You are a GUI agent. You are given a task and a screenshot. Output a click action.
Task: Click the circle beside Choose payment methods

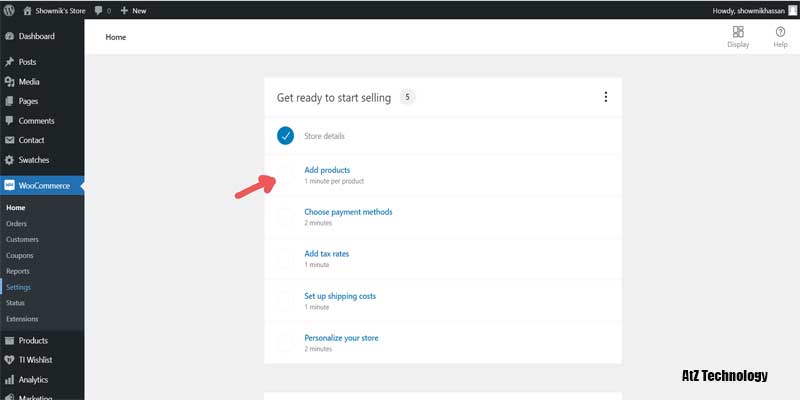tap(286, 217)
